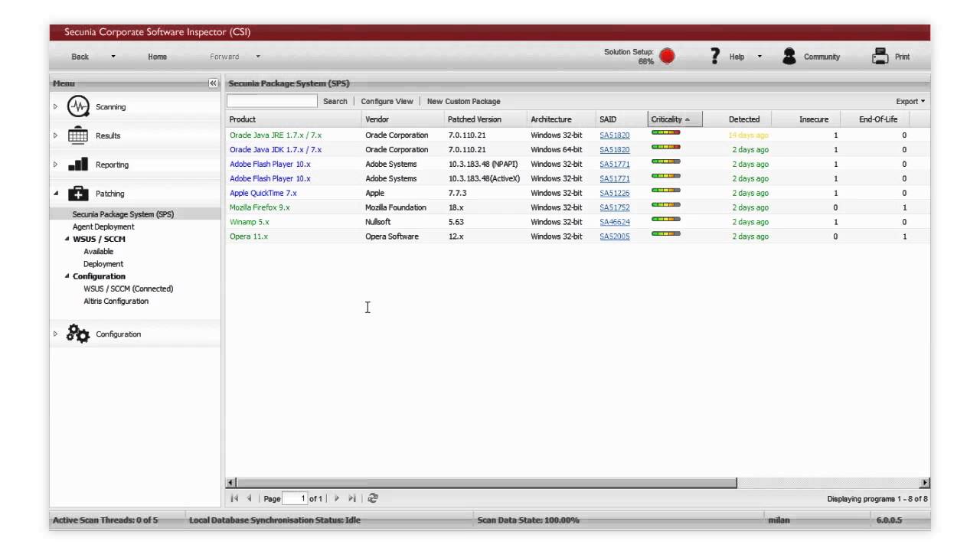Click the Patching first-aid kit icon

pos(78,194)
